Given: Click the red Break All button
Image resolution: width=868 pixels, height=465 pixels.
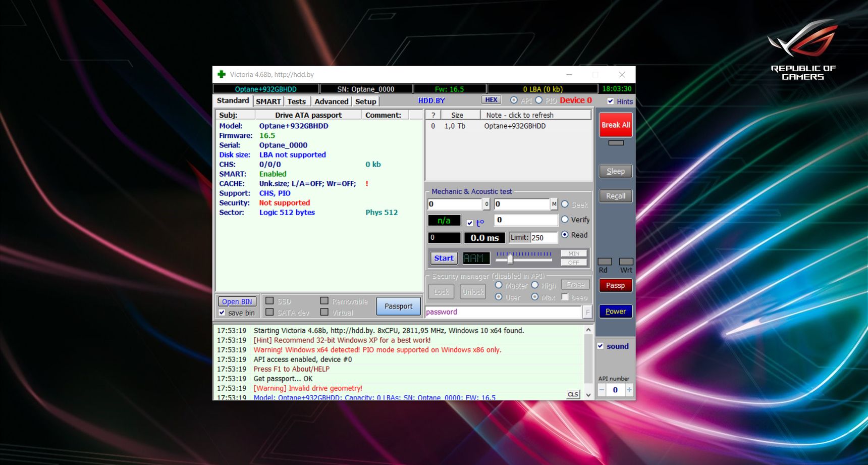Looking at the screenshot, I should pos(616,125).
